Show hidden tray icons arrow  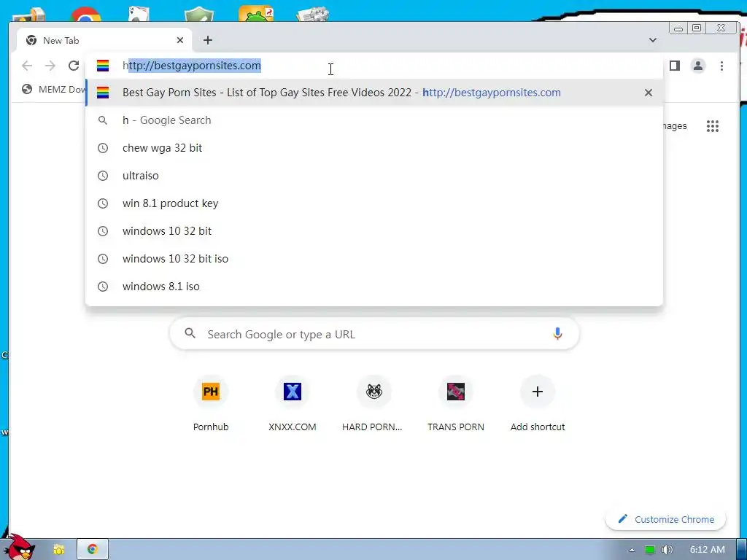632,550
